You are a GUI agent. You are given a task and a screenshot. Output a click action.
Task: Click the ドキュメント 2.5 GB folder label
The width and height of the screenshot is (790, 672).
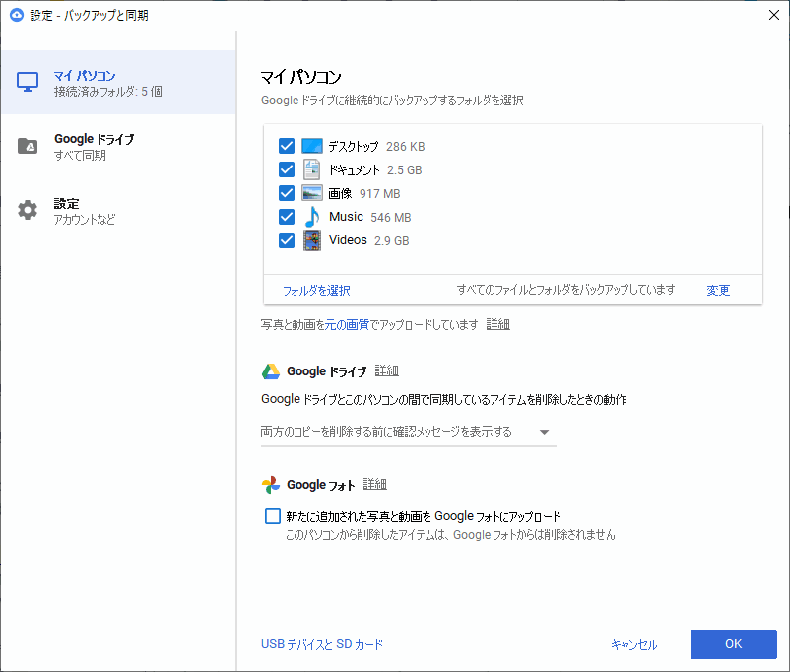tap(375, 169)
